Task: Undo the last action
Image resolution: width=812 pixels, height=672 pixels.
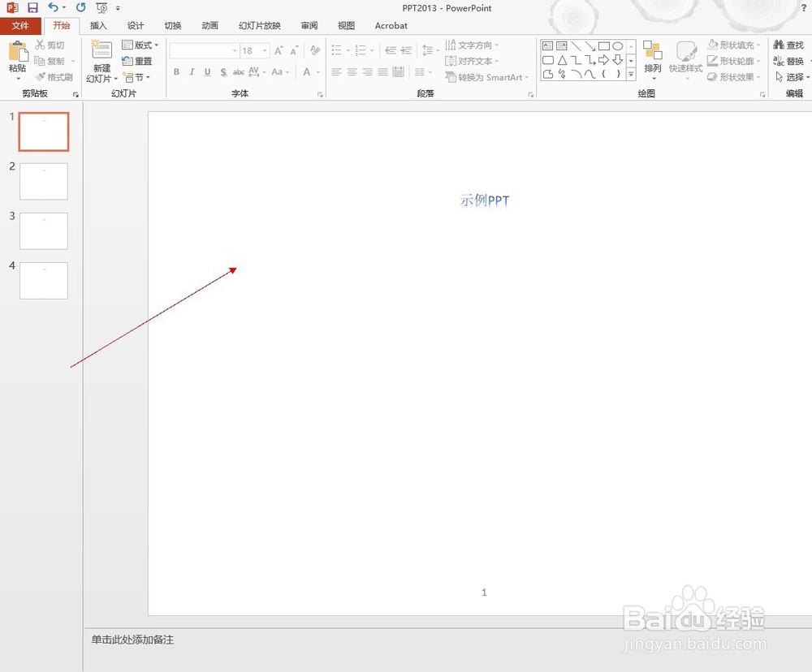Action: coord(53,8)
